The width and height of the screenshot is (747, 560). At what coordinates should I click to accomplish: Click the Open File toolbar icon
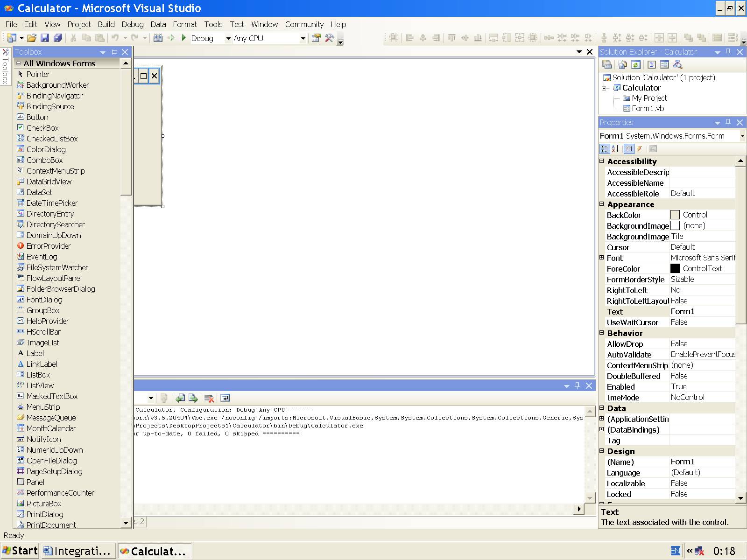click(x=31, y=38)
